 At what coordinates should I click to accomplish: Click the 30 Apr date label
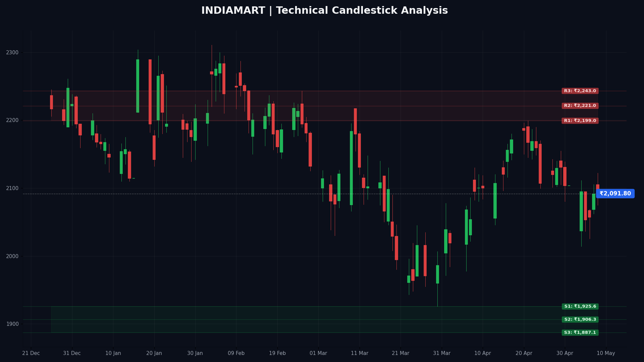[565, 353]
